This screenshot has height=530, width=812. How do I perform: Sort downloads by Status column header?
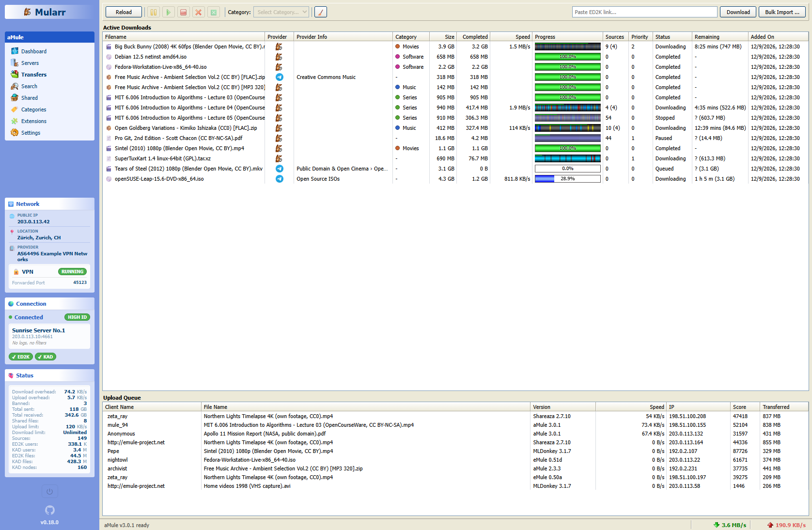pos(672,37)
